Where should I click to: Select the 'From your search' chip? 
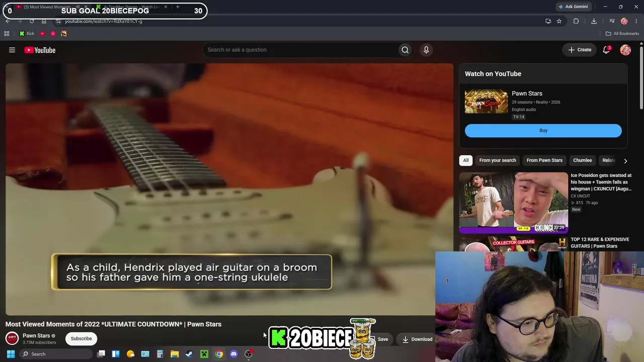(x=498, y=160)
